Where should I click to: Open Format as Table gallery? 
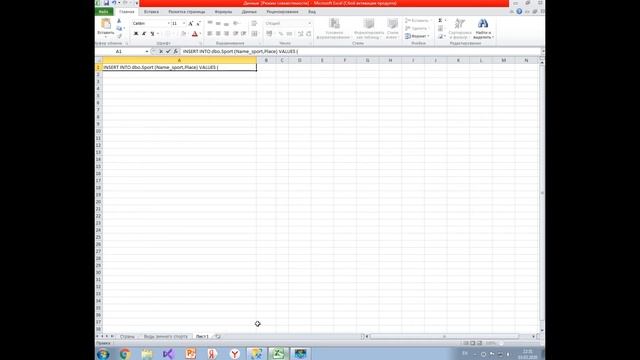pos(369,29)
